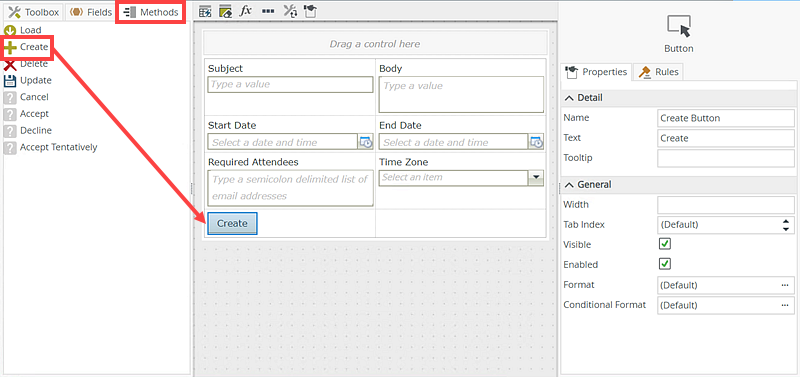Expand the Time Zone dropdown

pyautogui.click(x=536, y=178)
